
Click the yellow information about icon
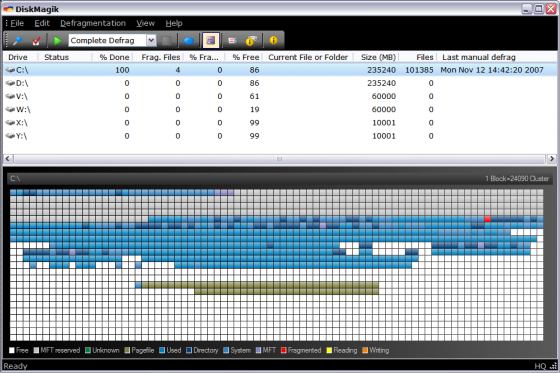[274, 40]
